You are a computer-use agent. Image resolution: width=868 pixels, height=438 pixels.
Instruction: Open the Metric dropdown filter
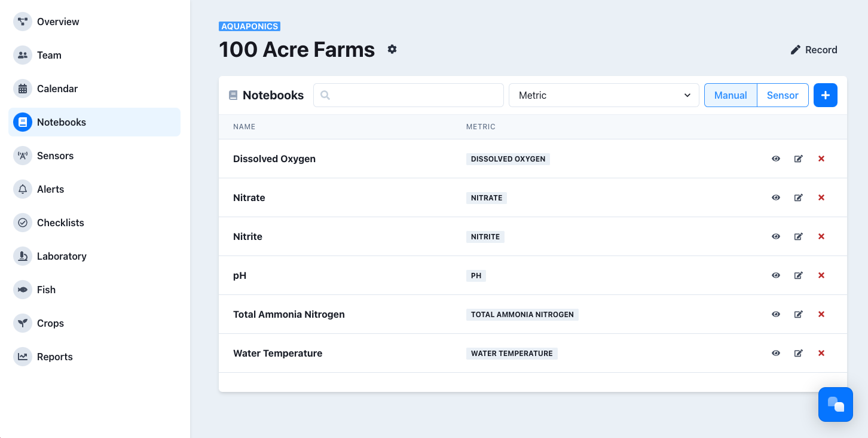[604, 95]
